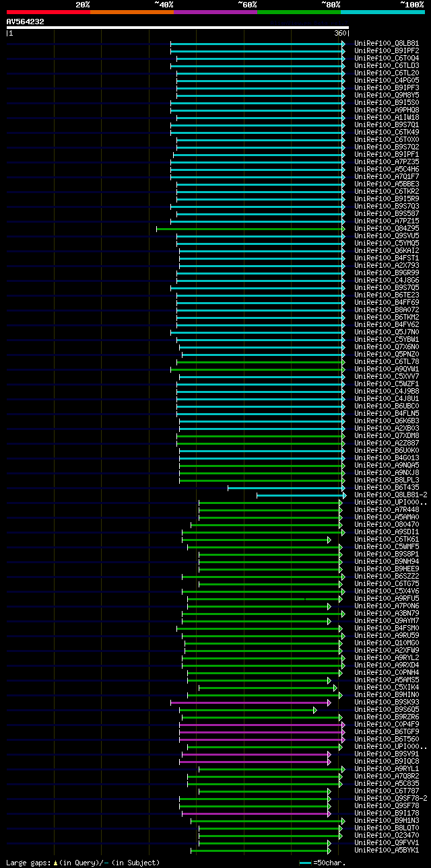Open hit UniRef100_B9IPF2

click(x=387, y=51)
